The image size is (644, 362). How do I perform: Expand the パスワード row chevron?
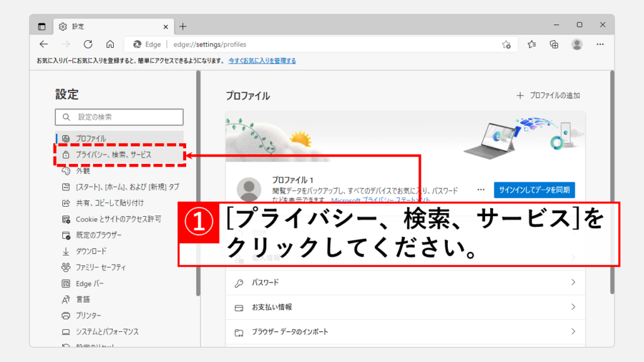point(573,283)
